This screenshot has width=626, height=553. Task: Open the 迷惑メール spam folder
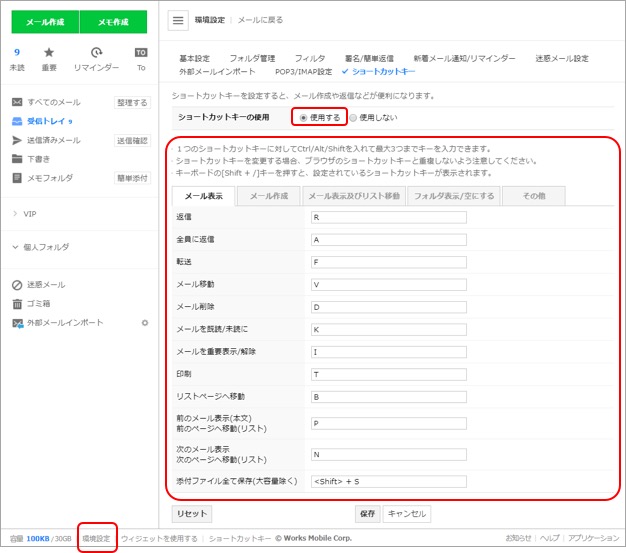pyautogui.click(x=46, y=285)
